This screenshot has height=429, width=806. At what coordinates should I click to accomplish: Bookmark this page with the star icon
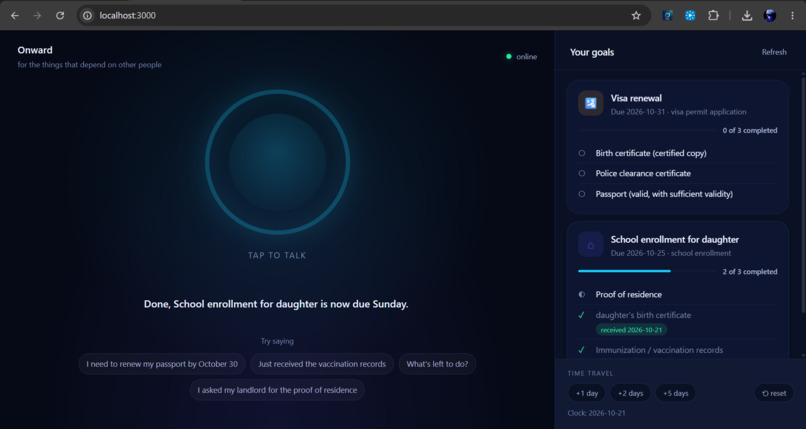pyautogui.click(x=636, y=15)
